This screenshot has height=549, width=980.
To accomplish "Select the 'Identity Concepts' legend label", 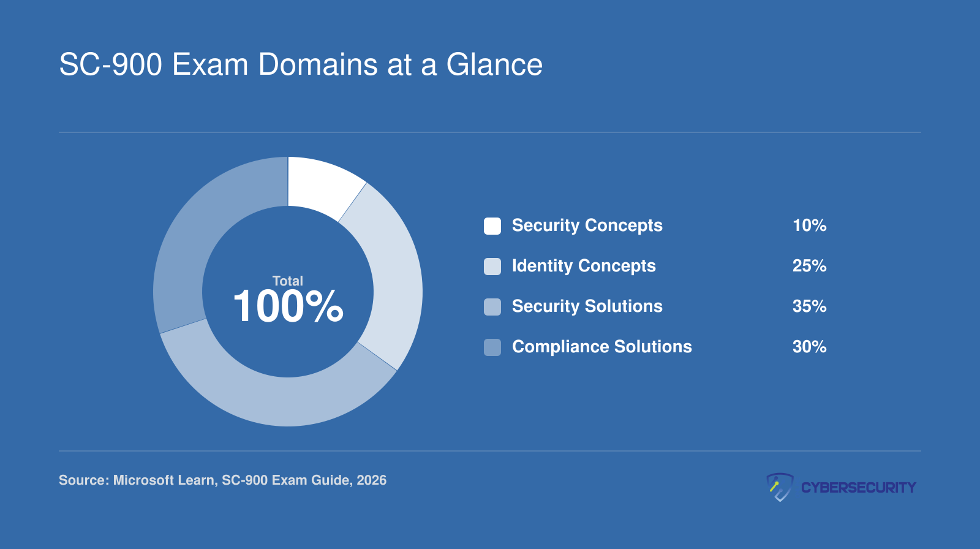I will point(584,266).
